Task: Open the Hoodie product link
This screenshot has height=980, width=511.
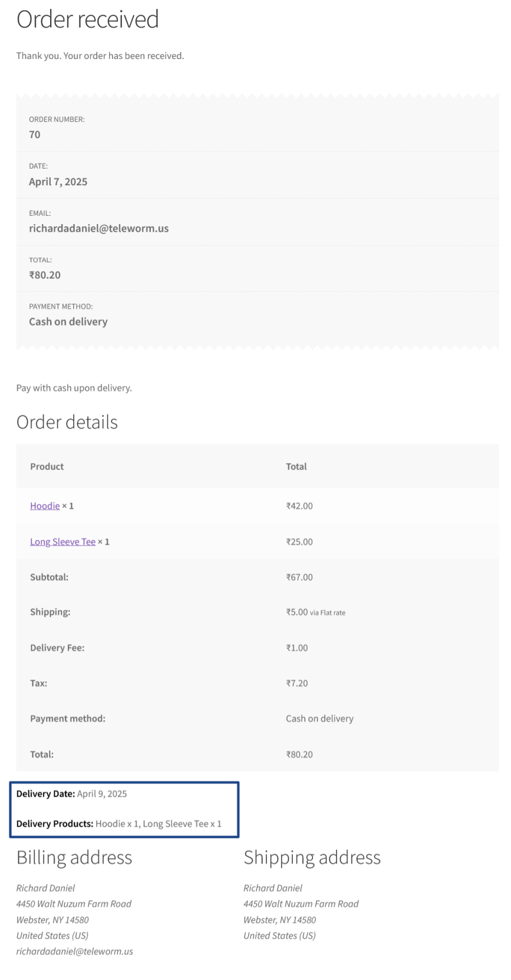Action: (45, 506)
